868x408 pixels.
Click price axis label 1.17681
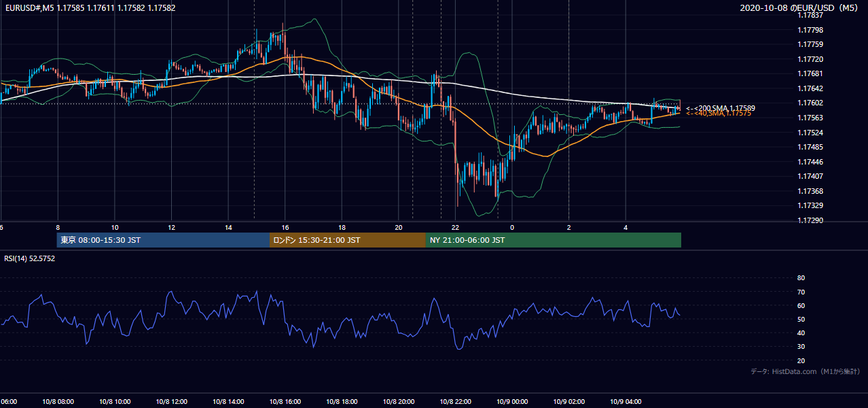coord(810,73)
